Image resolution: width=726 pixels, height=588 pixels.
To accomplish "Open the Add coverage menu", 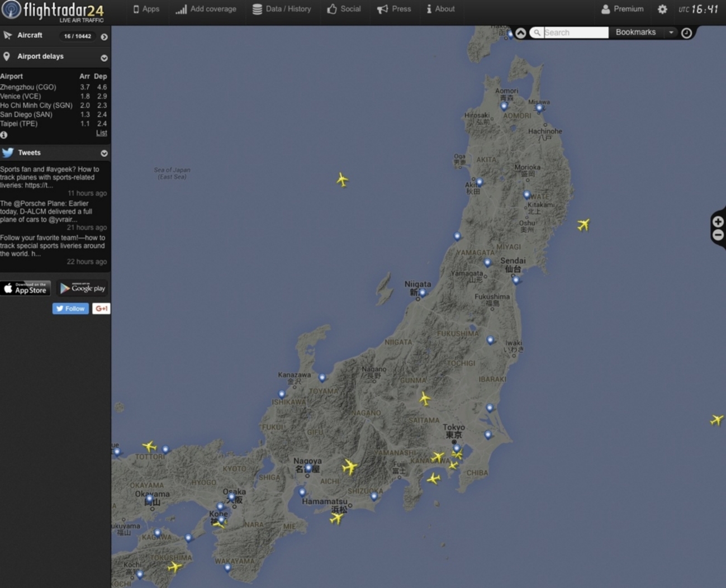I will tap(206, 9).
